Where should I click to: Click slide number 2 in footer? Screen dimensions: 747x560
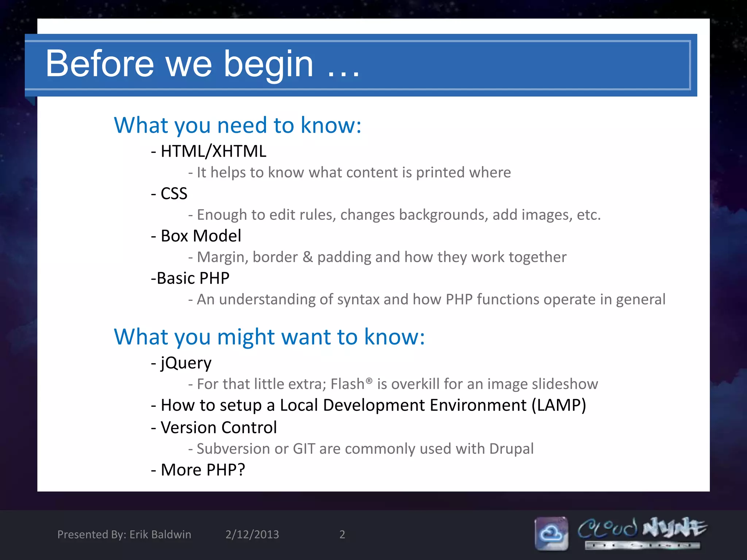[342, 534]
